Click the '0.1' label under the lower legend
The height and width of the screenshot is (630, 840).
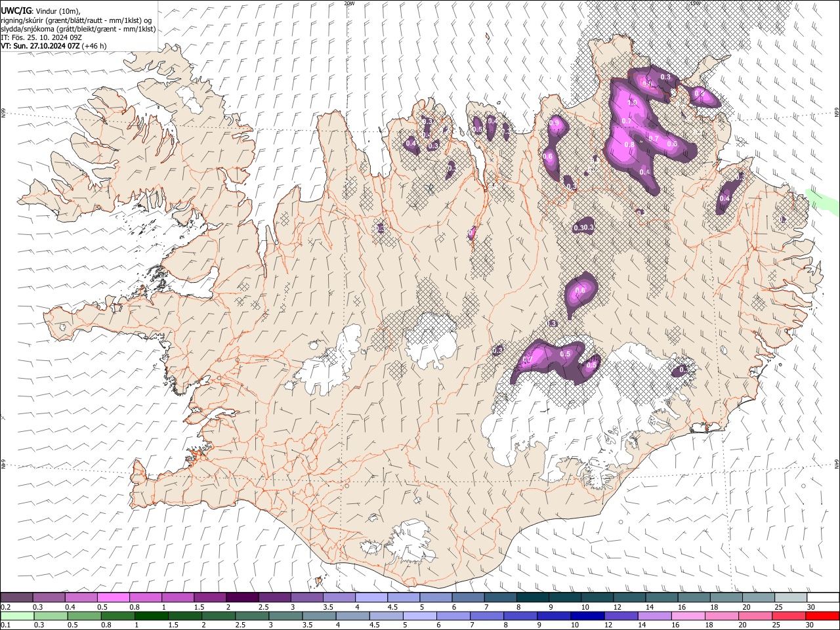5,625
